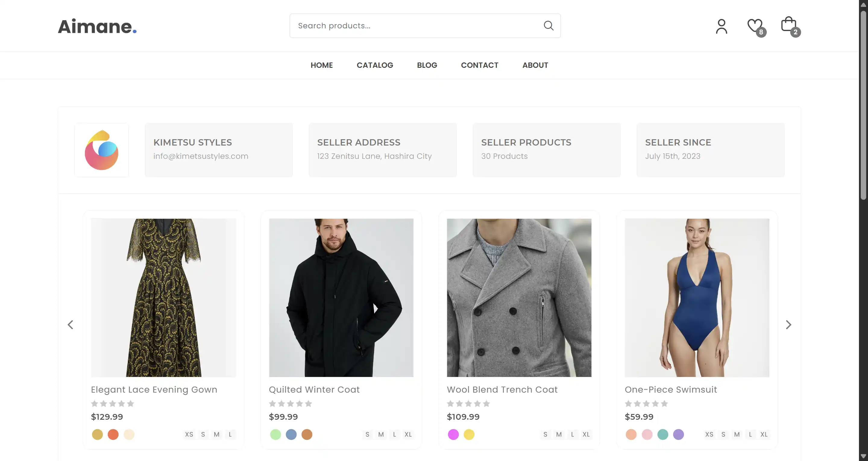Select size XL for Quilted Winter Coat
The image size is (868, 461).
(x=408, y=434)
